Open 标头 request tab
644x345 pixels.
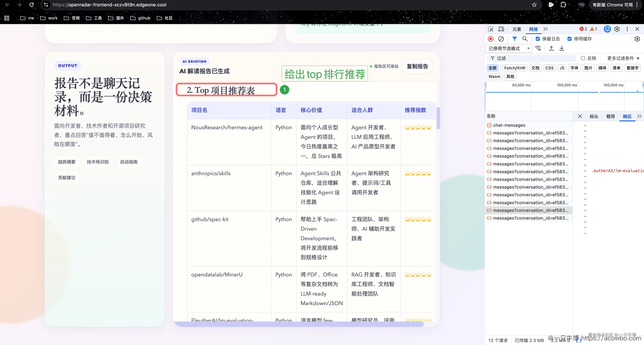594,116
